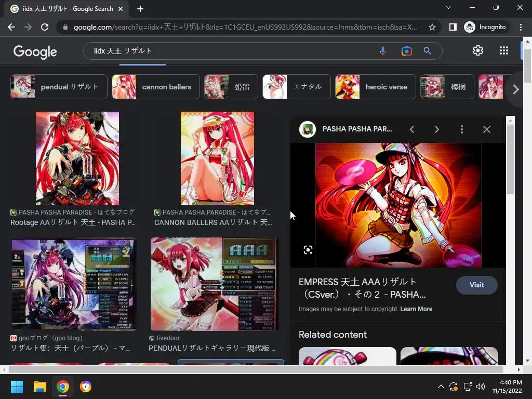This screenshot has height=399, width=532.
Task: Click the Visit button
Action: pyautogui.click(x=477, y=285)
